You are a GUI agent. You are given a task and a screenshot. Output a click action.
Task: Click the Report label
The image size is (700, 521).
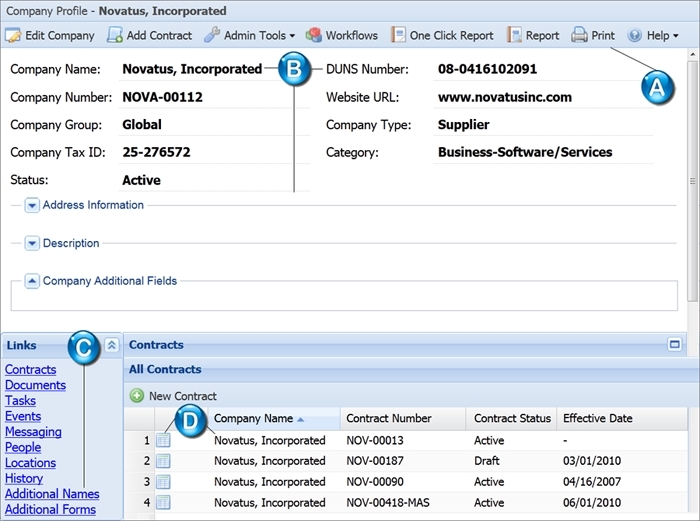pyautogui.click(x=542, y=35)
